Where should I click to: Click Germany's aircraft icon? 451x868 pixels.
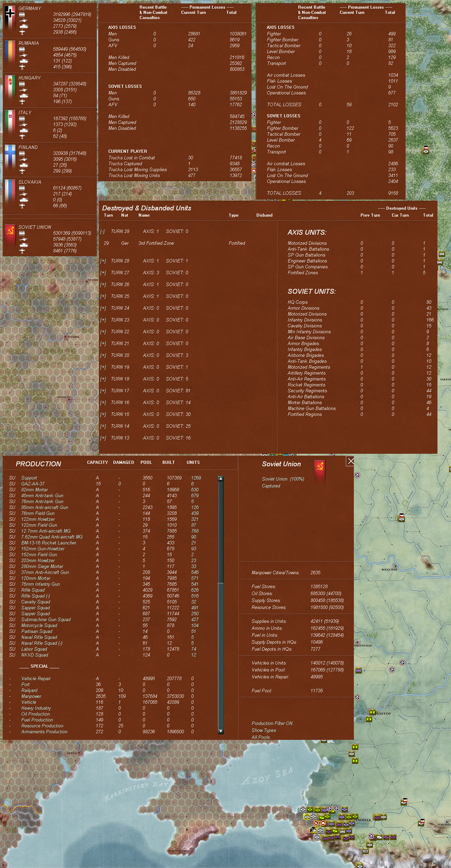point(22,32)
